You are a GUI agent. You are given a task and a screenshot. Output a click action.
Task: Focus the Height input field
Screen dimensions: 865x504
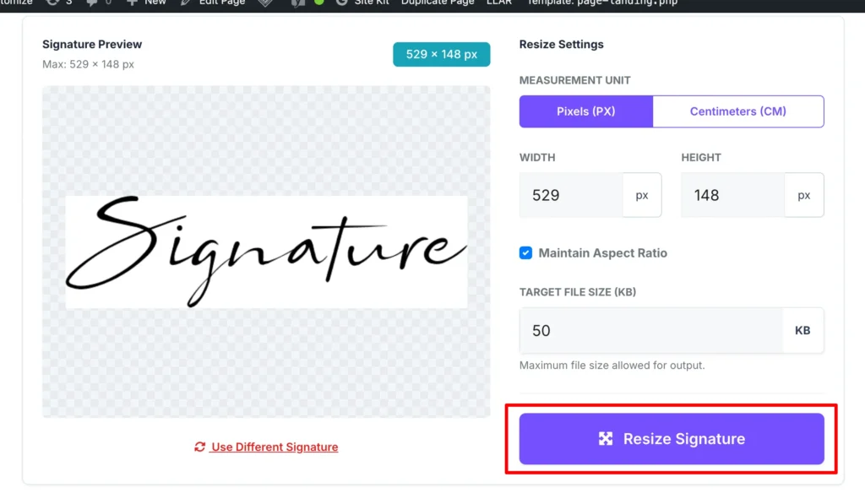(732, 195)
